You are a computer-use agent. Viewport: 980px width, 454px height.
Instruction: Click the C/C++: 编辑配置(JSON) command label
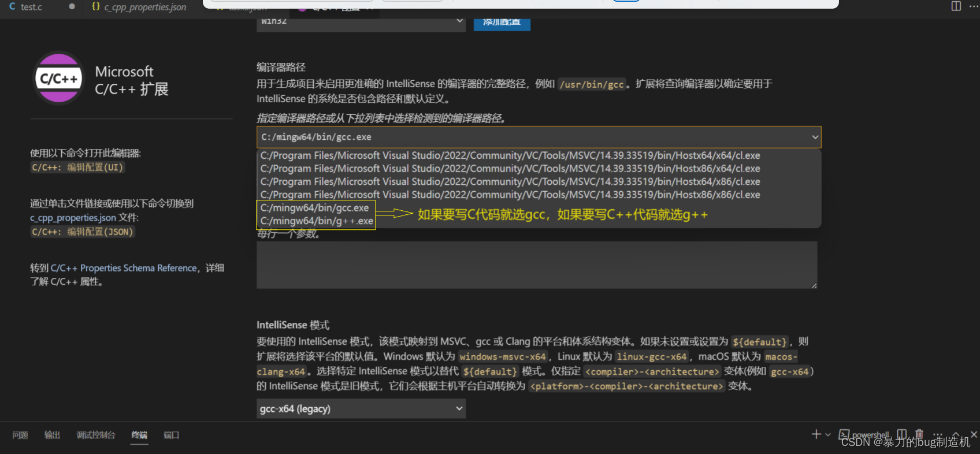[83, 232]
